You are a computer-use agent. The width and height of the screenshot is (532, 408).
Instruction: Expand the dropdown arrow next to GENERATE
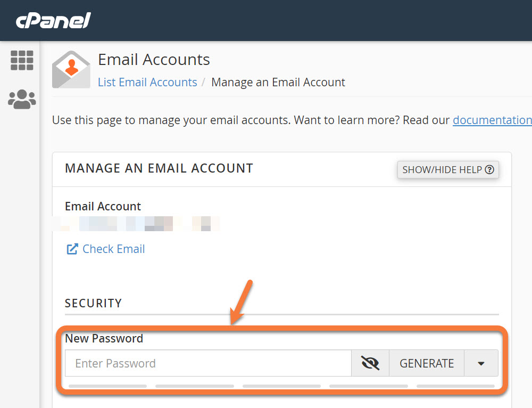pos(481,363)
